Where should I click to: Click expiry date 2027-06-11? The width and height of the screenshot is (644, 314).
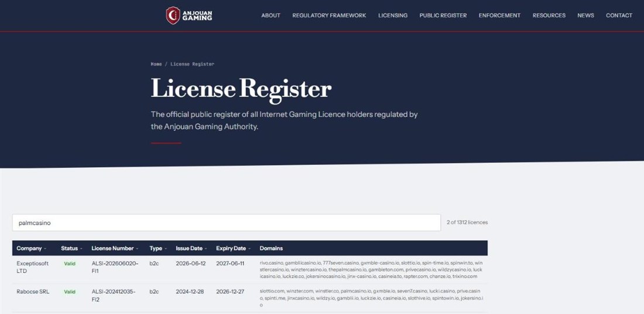[x=230, y=264]
